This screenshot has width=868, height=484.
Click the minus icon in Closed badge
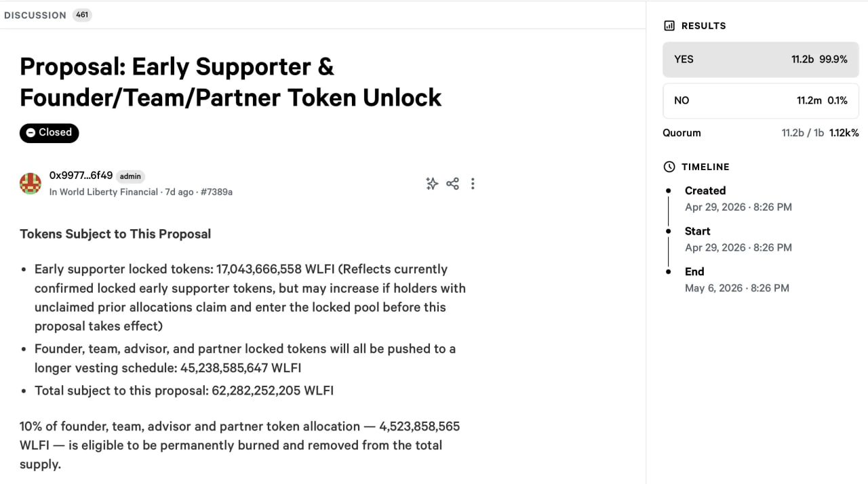[x=31, y=133]
